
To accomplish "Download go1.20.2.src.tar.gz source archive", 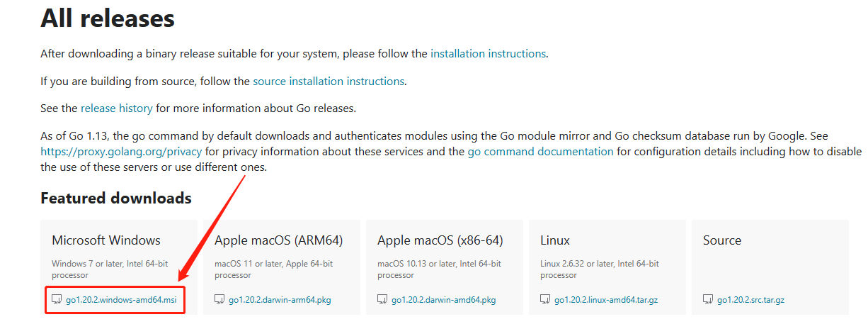I will pos(750,300).
